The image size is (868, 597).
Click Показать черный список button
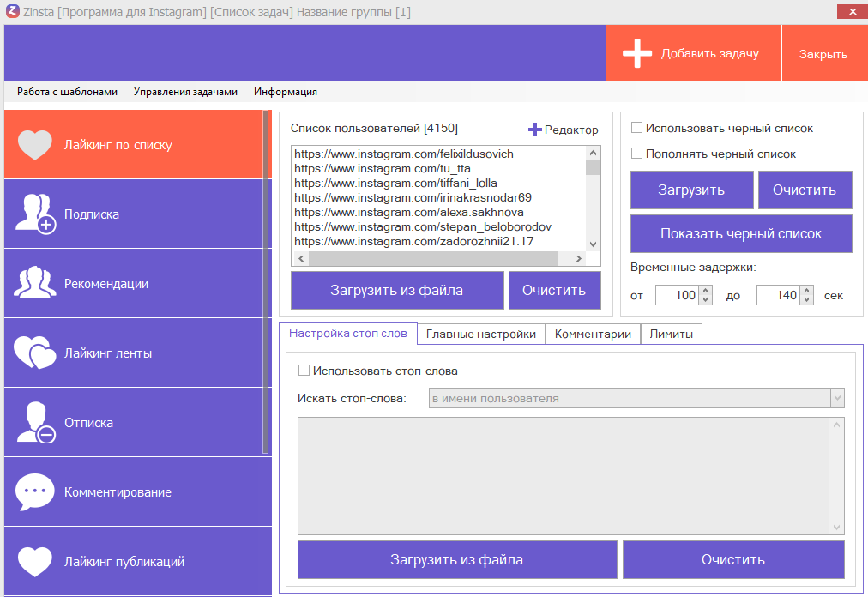click(741, 233)
